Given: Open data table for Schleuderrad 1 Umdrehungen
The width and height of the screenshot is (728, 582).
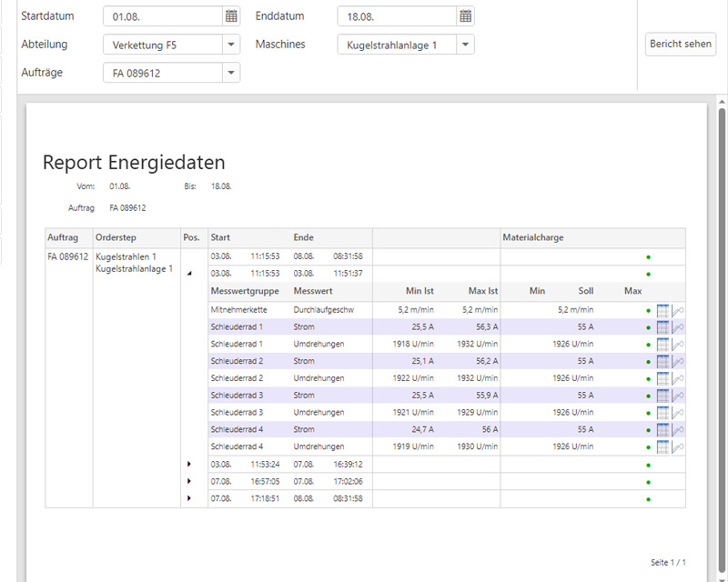Looking at the screenshot, I should [x=662, y=345].
